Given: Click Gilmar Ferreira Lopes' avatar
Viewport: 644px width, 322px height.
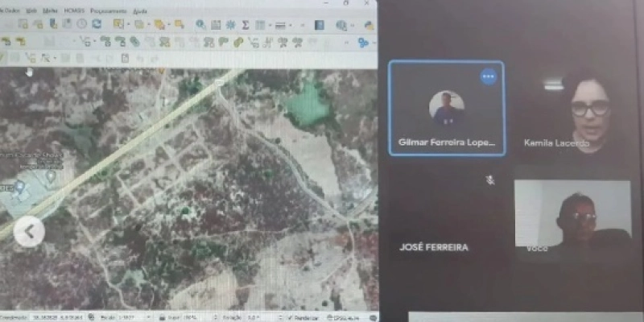Looking at the screenshot, I should click(x=447, y=108).
